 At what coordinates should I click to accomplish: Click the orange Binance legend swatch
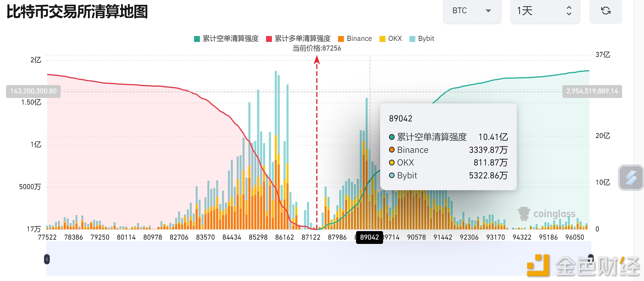coord(341,39)
